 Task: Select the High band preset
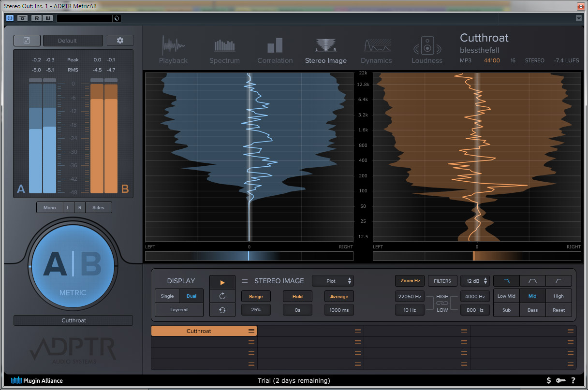(559, 296)
